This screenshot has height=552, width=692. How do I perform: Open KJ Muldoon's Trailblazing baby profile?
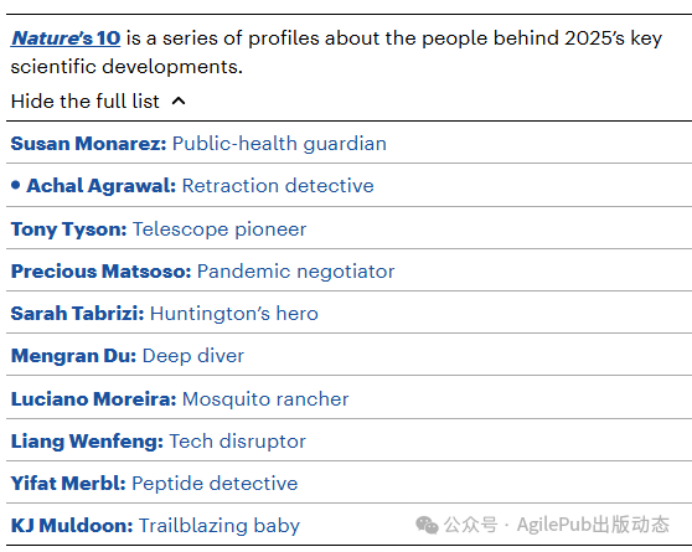click(x=155, y=525)
